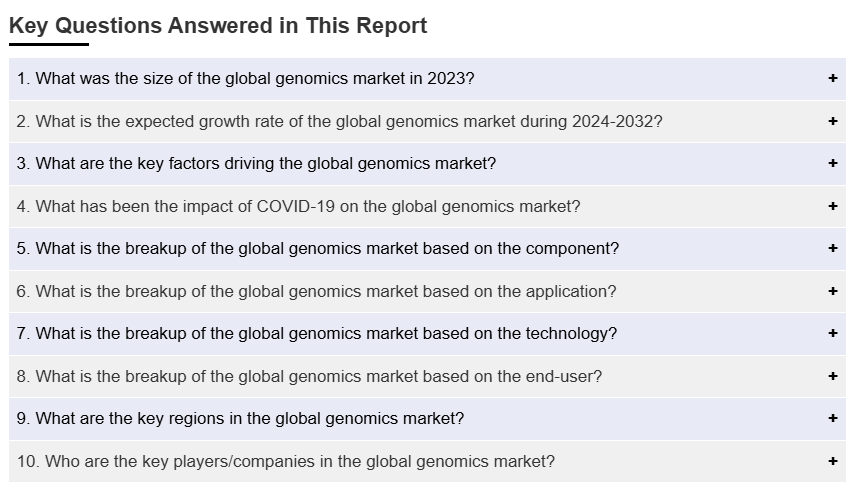Expand question text about 2023 genomics market size
The width and height of the screenshot is (857, 490).
click(x=246, y=78)
